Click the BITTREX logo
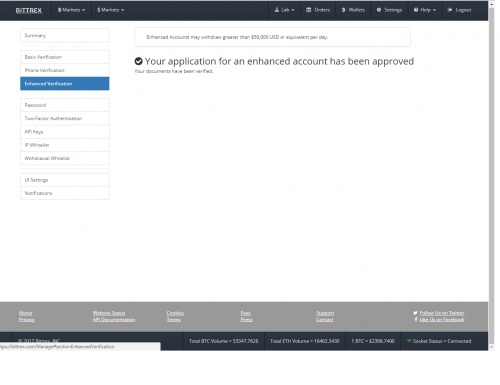The width and height of the screenshot is (500, 385). point(29,10)
